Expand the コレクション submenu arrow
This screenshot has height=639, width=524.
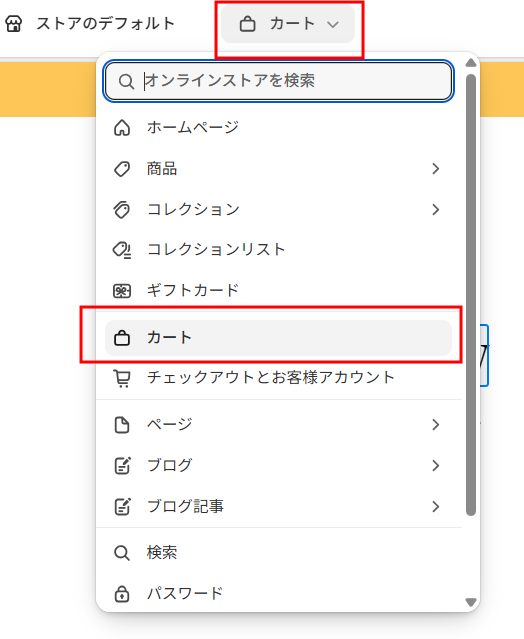click(x=436, y=209)
